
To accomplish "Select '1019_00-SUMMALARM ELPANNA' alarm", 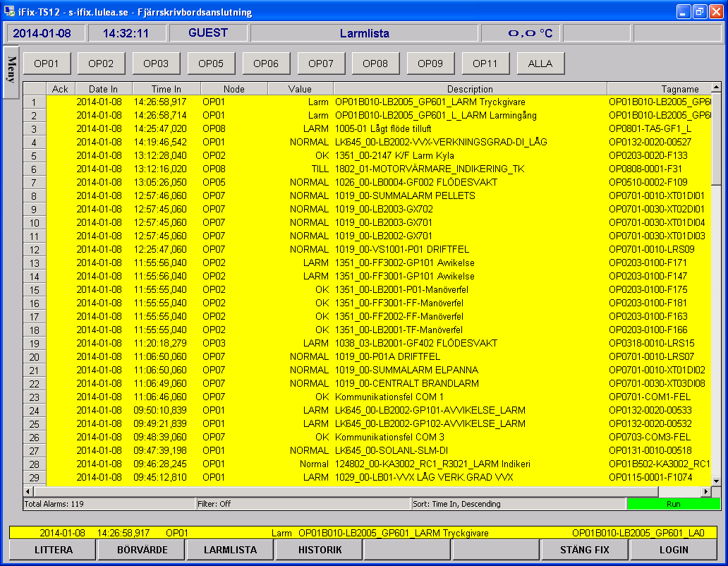I will [x=367, y=370].
